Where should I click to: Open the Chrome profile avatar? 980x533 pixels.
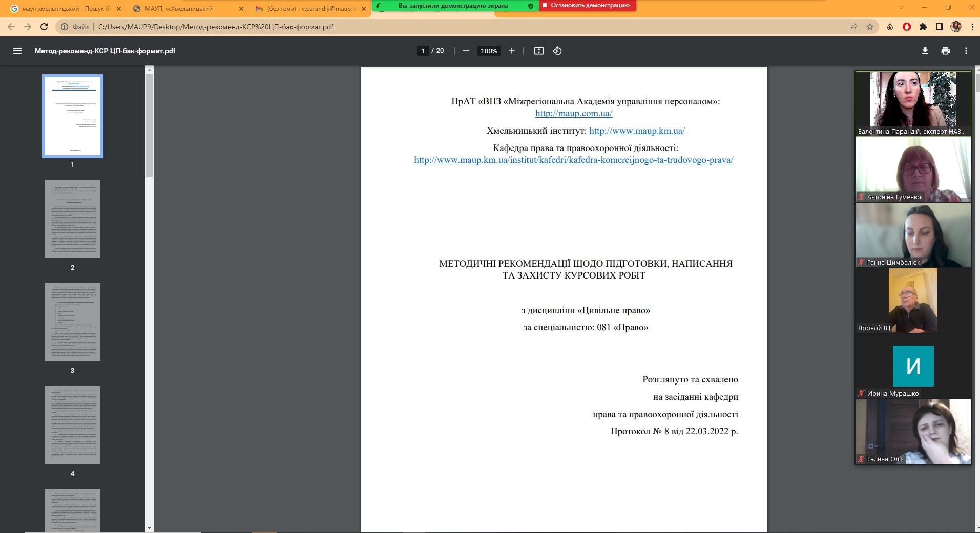pyautogui.click(x=956, y=27)
